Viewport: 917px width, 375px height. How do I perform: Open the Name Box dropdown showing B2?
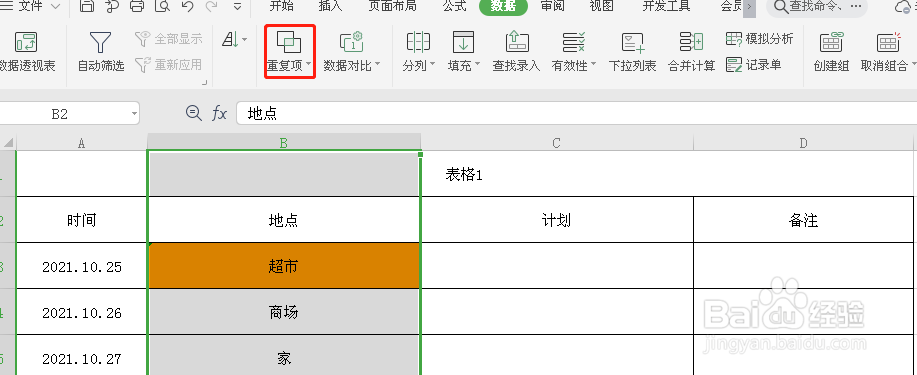135,113
